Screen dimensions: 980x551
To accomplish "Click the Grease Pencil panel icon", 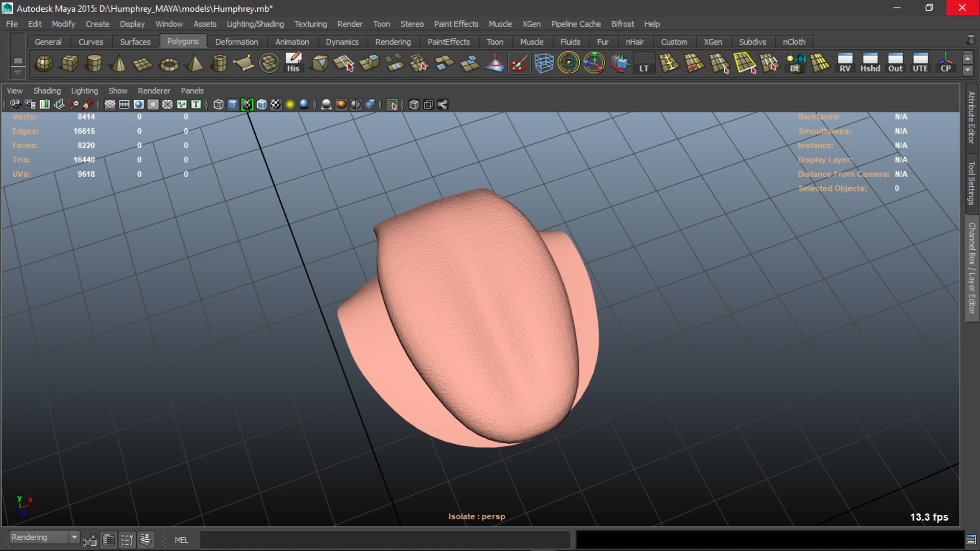I will click(x=88, y=105).
